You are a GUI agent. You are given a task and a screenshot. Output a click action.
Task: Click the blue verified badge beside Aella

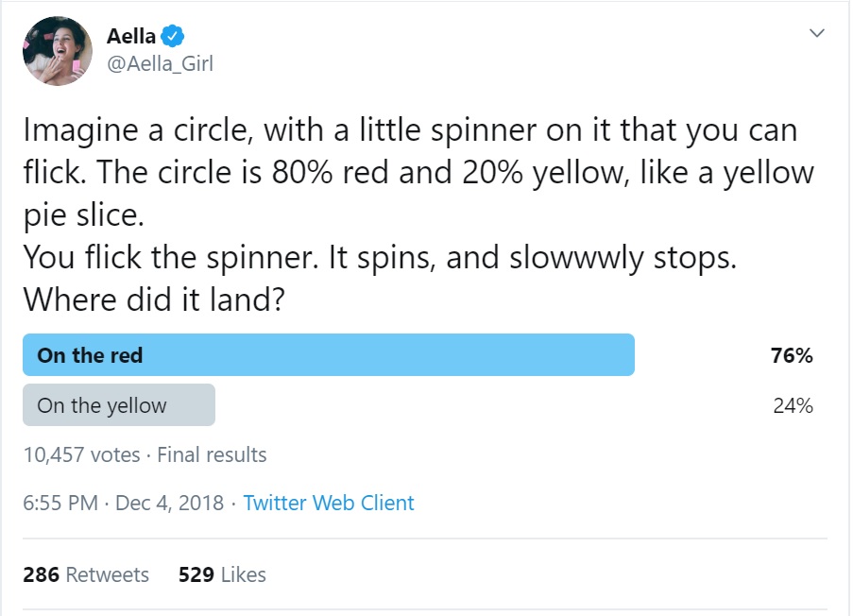[x=172, y=37]
